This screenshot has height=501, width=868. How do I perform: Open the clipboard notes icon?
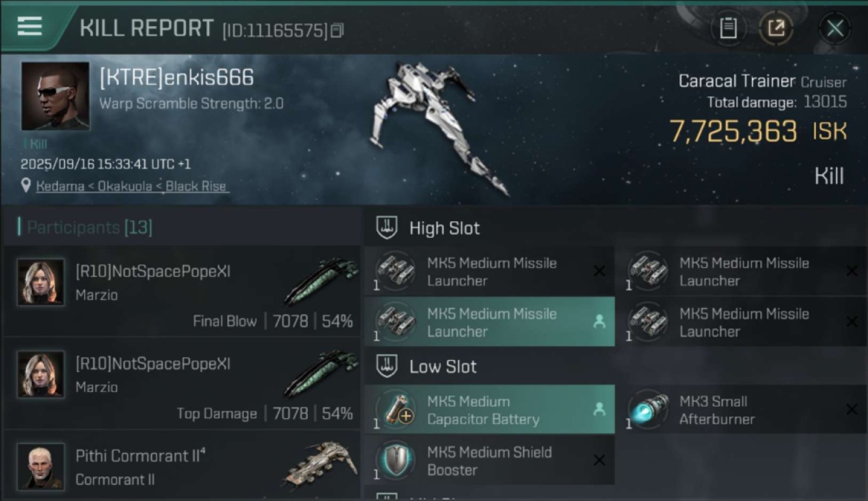point(728,28)
